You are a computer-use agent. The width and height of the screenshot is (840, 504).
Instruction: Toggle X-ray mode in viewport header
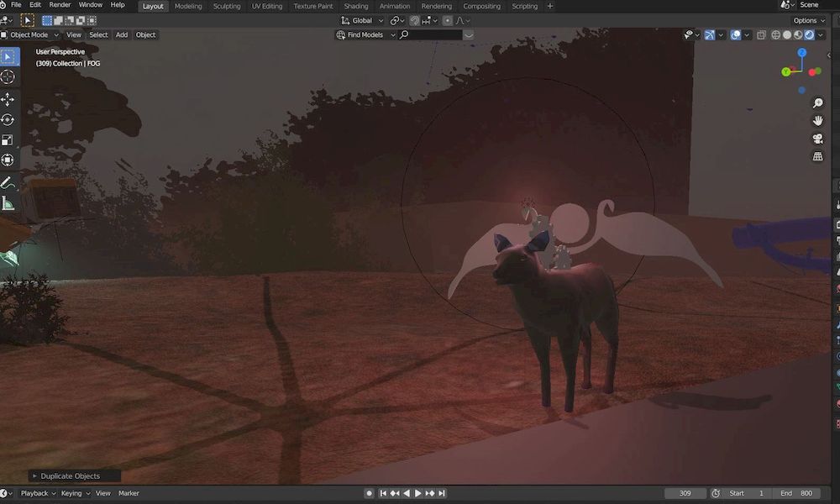(x=761, y=34)
